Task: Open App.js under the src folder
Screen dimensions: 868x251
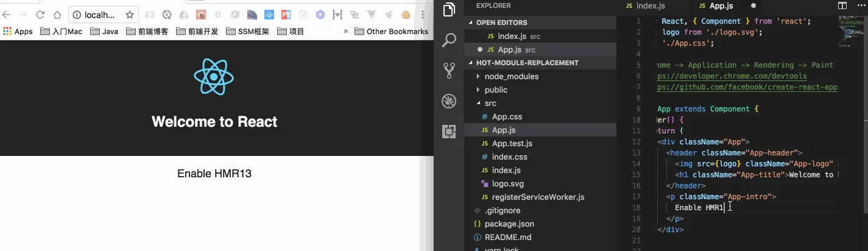Action: pos(540,130)
